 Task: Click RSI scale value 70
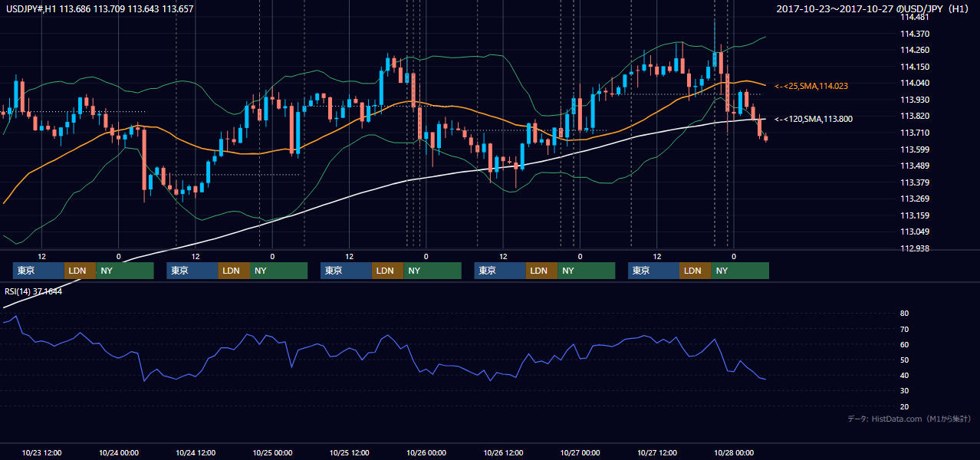[904, 329]
